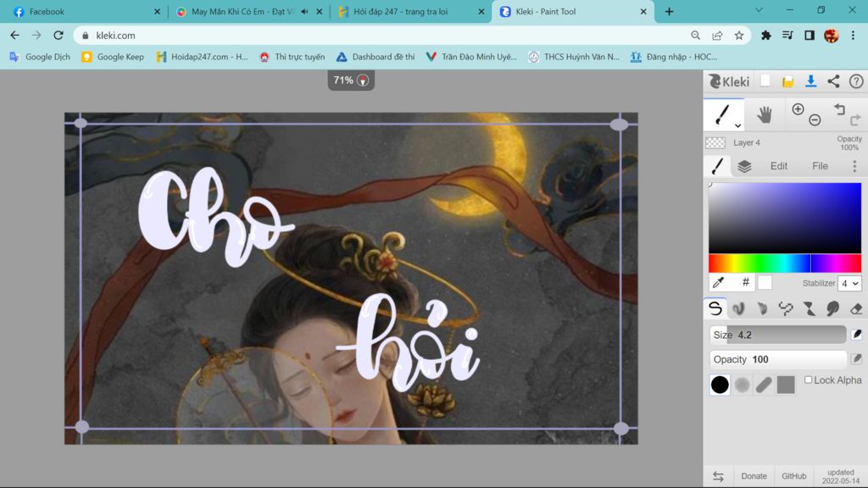The height and width of the screenshot is (488, 868).
Task: Select the pixel brush type
Action: 786,308
